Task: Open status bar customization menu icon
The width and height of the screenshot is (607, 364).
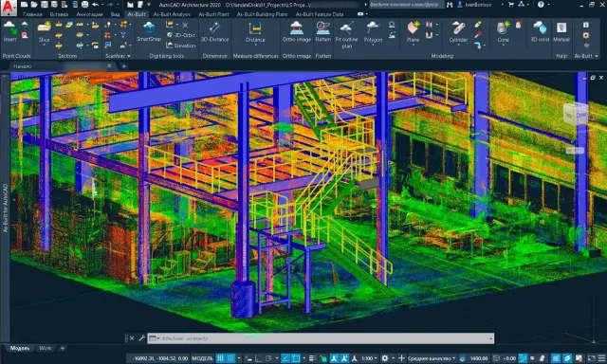Action: pyautogui.click(x=601, y=358)
